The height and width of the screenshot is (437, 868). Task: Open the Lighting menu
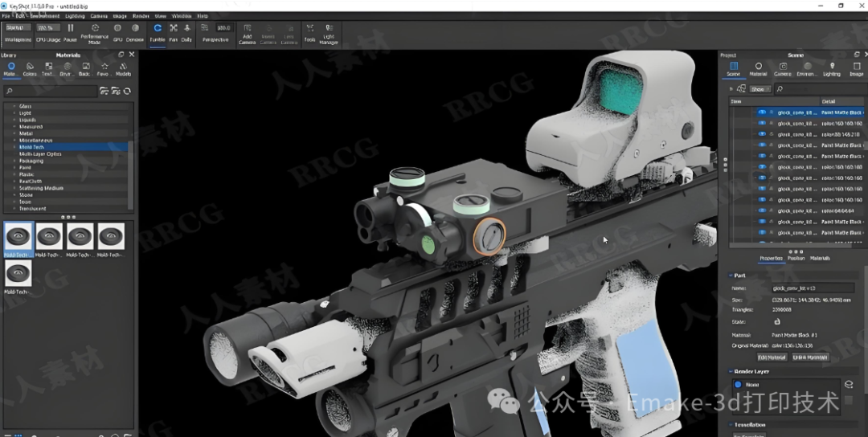tap(75, 16)
